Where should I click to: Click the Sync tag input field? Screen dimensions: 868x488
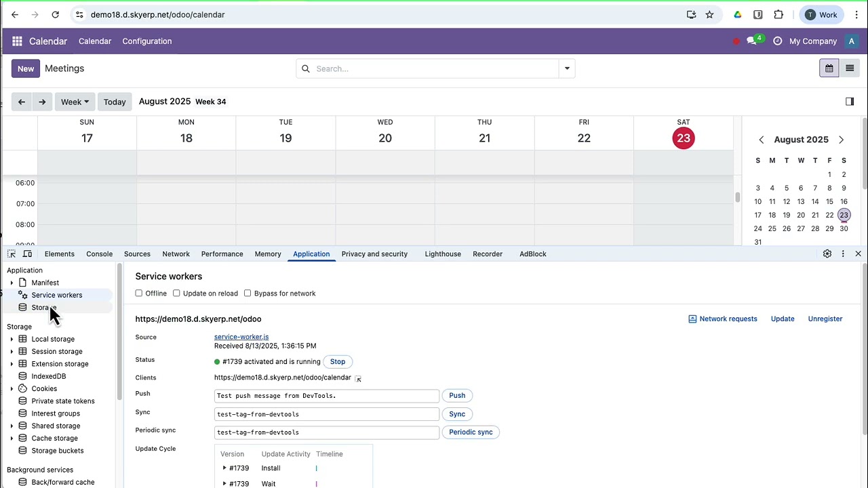tap(327, 414)
